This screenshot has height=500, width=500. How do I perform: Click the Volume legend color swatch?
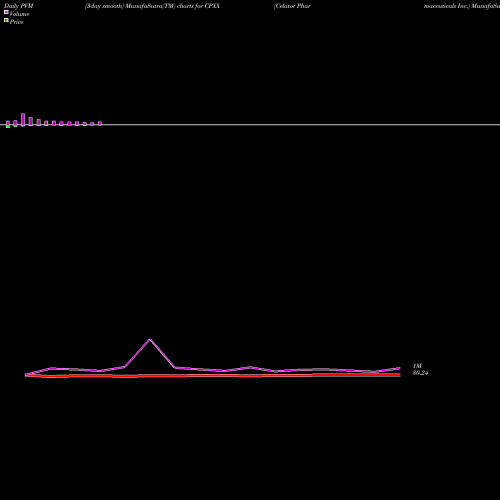(6, 12)
